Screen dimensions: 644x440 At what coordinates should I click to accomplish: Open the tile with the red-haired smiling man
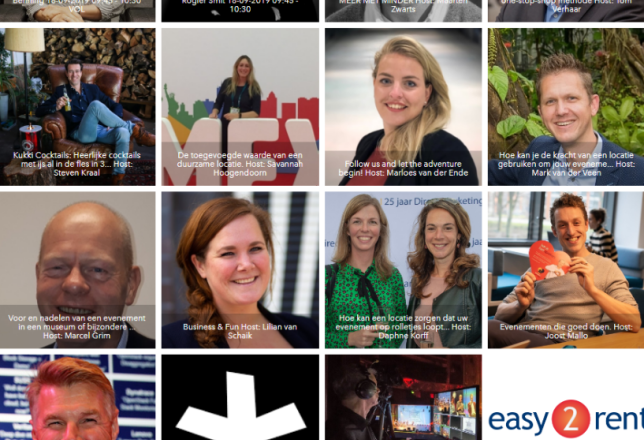click(78, 397)
